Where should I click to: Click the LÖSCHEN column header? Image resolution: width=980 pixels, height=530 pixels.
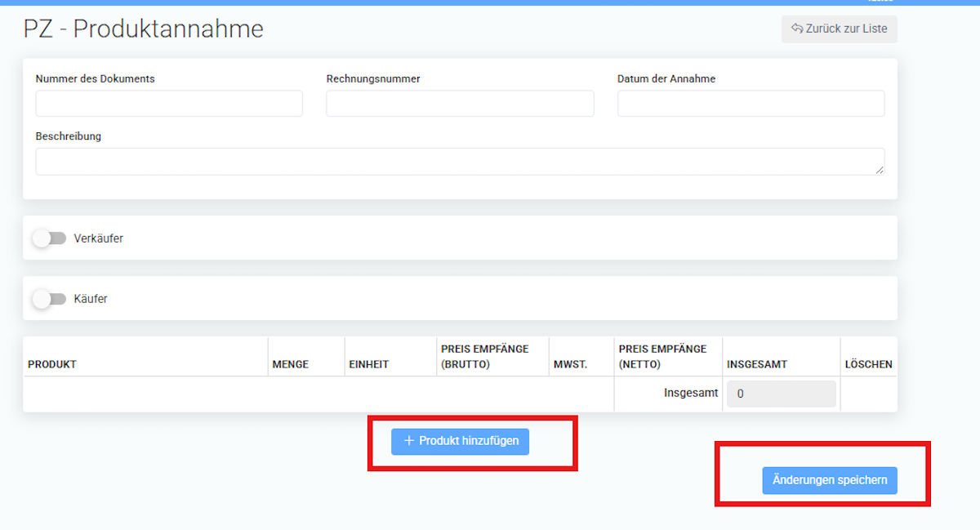869,364
